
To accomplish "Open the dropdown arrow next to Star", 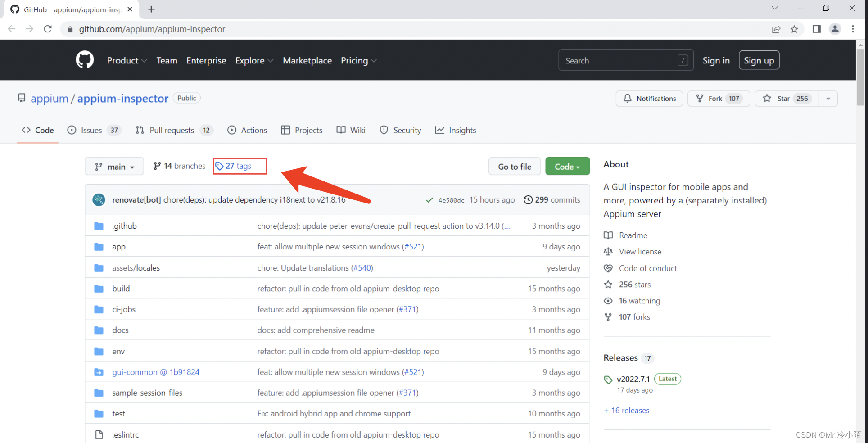I will coord(828,99).
